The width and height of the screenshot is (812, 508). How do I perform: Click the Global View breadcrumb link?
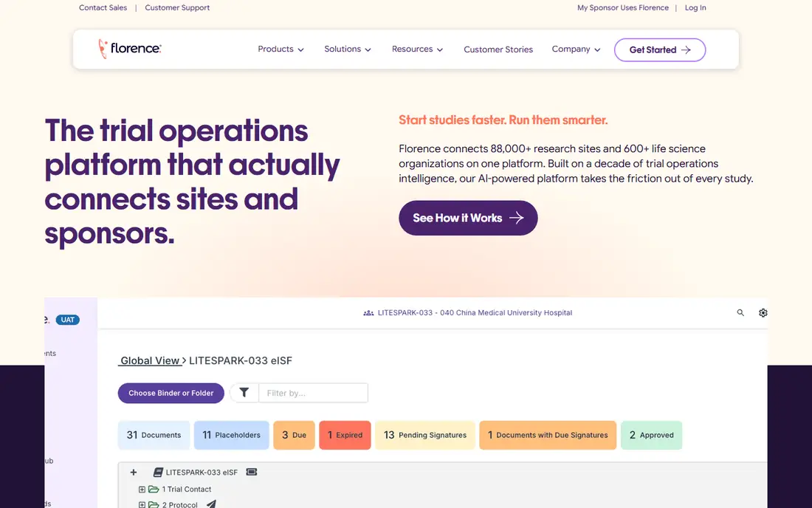[150, 360]
